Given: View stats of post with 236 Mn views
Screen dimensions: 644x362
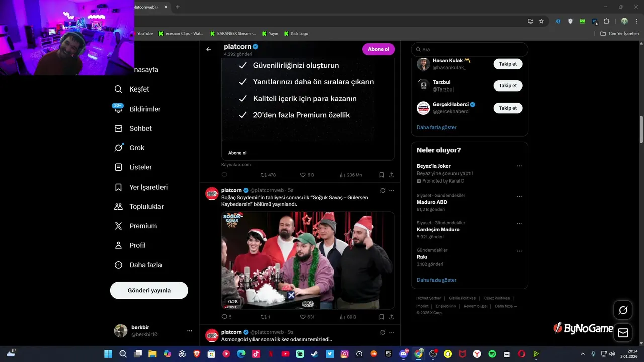Looking at the screenshot, I should point(351,175).
